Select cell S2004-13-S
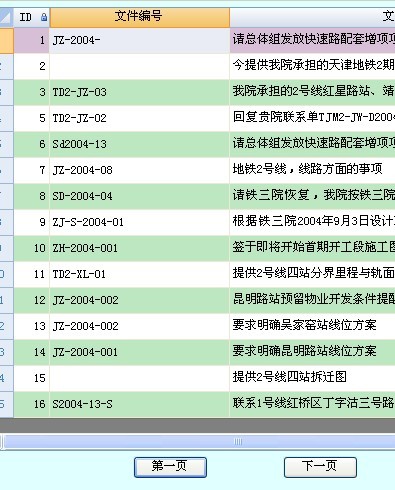Screen dimensions: 395x490 pyautogui.click(x=139, y=404)
